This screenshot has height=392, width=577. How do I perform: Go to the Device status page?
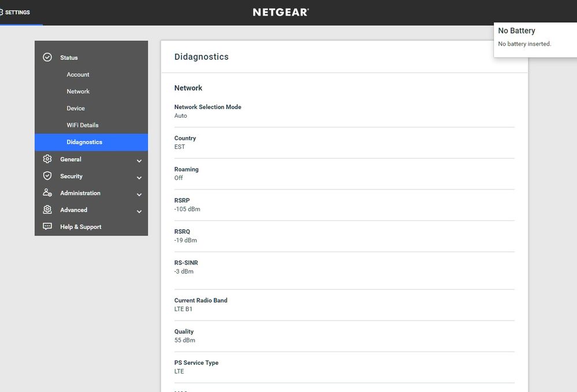coord(76,108)
